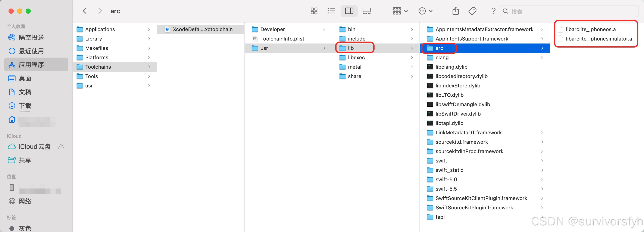Select 下载 in the sidebar

[25, 106]
